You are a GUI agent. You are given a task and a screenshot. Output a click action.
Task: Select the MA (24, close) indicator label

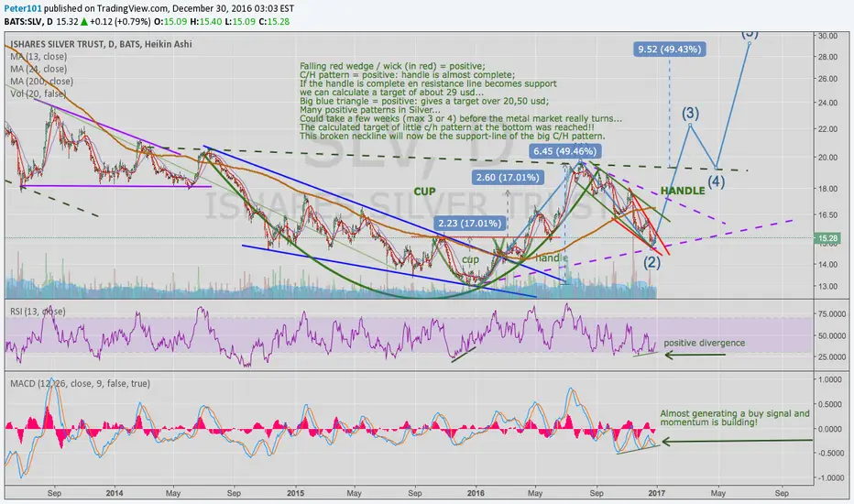point(38,70)
